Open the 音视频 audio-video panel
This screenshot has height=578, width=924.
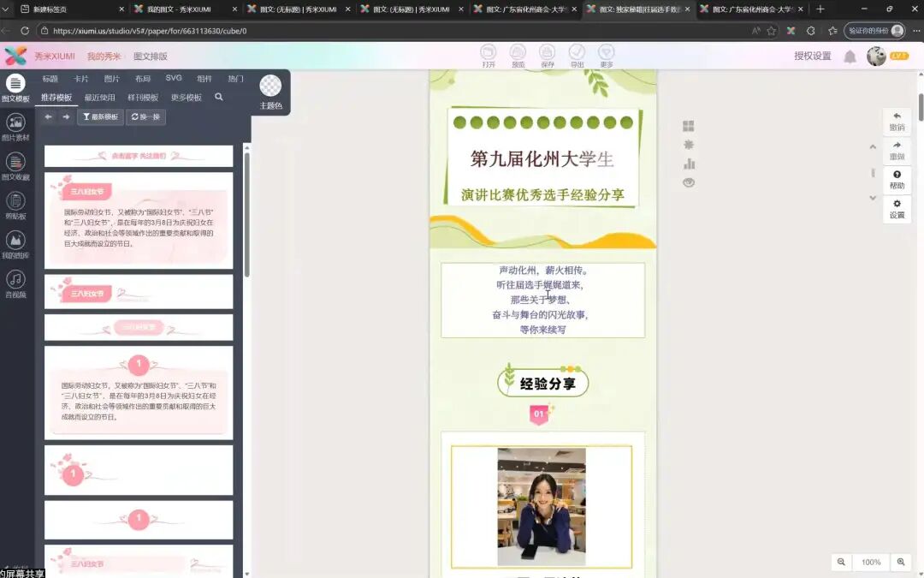point(15,283)
